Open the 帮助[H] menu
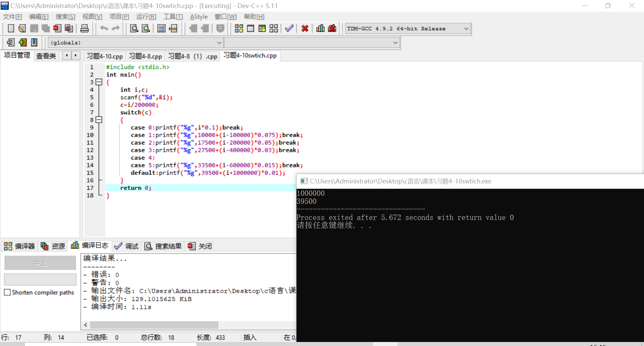644x346 pixels. pyautogui.click(x=254, y=17)
